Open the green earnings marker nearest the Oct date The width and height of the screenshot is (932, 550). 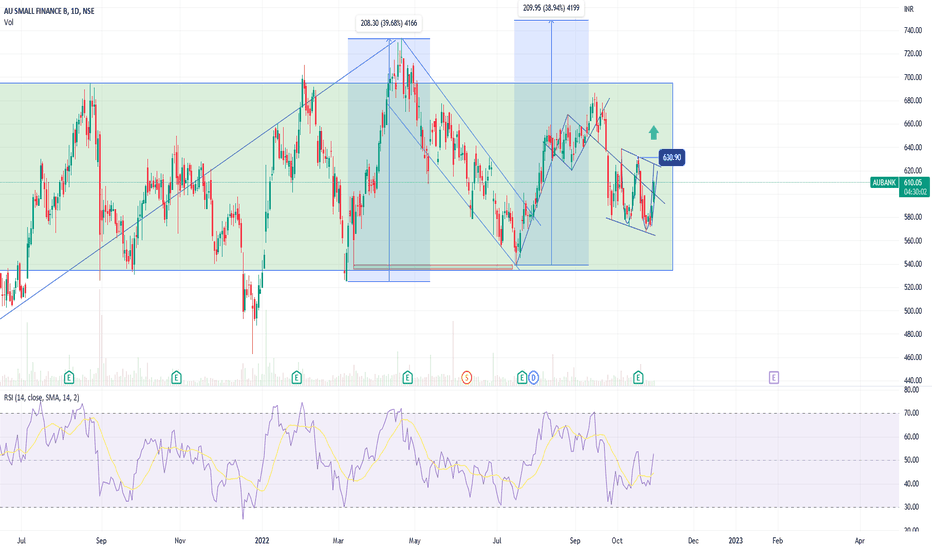point(638,377)
